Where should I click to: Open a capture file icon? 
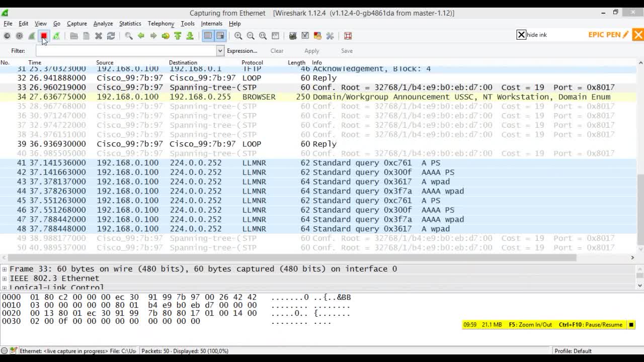(74, 36)
